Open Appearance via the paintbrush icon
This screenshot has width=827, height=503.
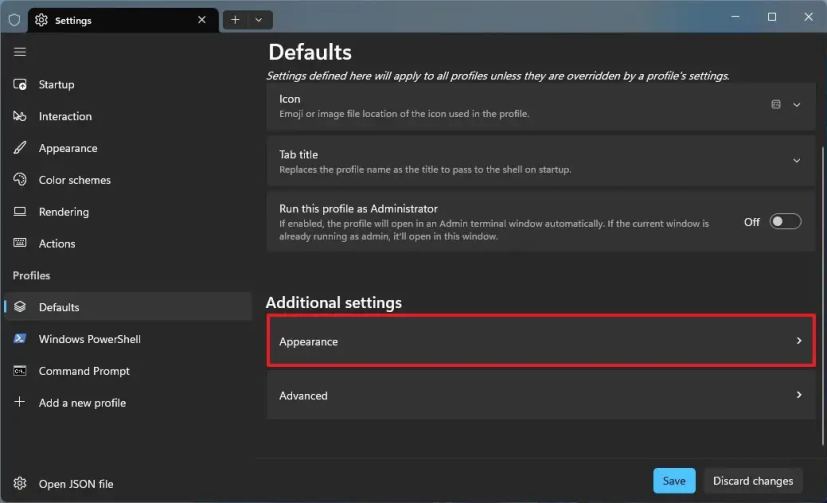[20, 148]
